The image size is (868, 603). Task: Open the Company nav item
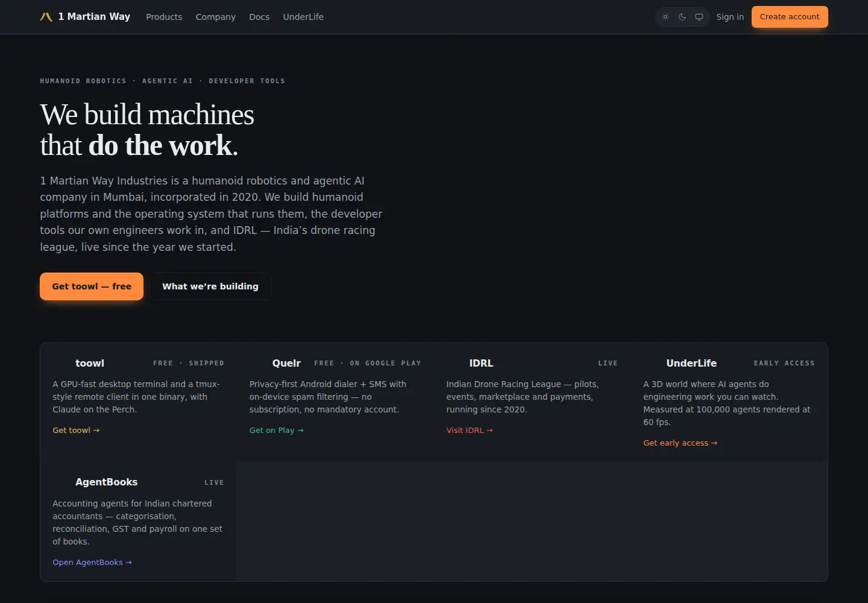pyautogui.click(x=216, y=17)
